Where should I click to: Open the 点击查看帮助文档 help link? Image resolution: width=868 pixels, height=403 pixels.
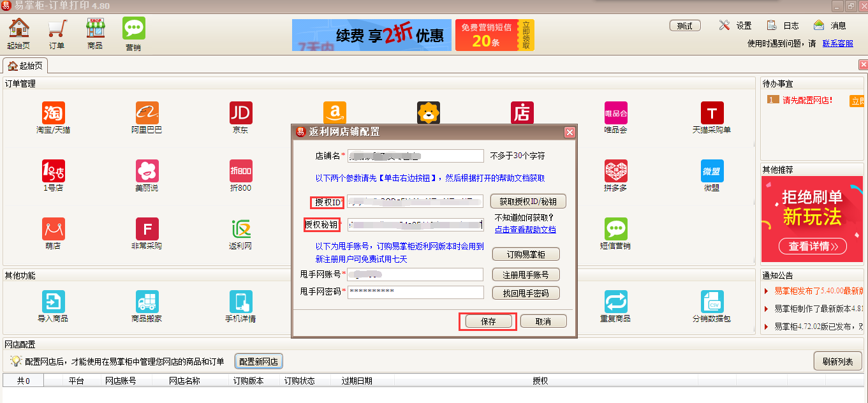point(526,230)
